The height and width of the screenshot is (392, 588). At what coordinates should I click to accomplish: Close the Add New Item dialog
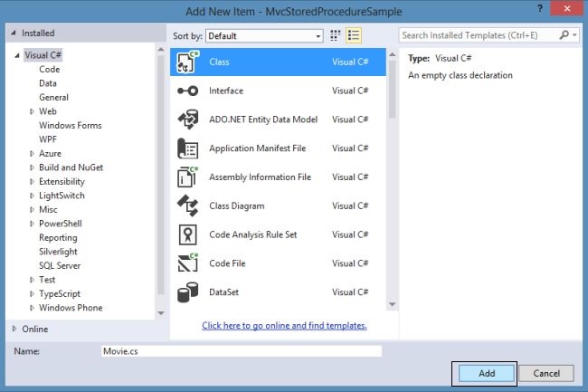(567, 8)
